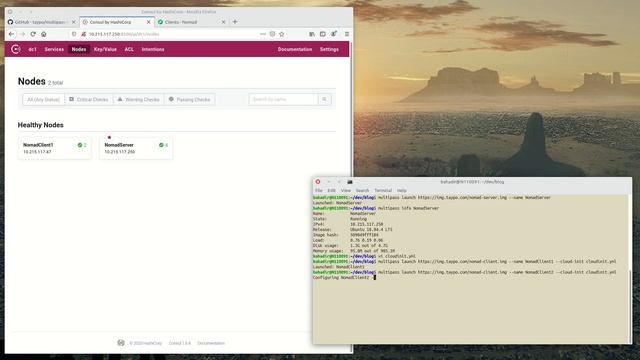
Task: Open the Firefox home page icon
Action: (x=44, y=34)
